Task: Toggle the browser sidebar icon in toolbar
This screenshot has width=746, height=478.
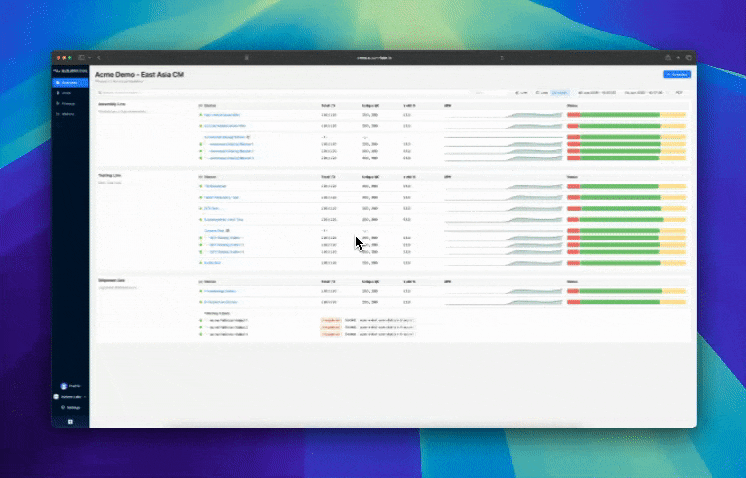Action: tap(80, 58)
